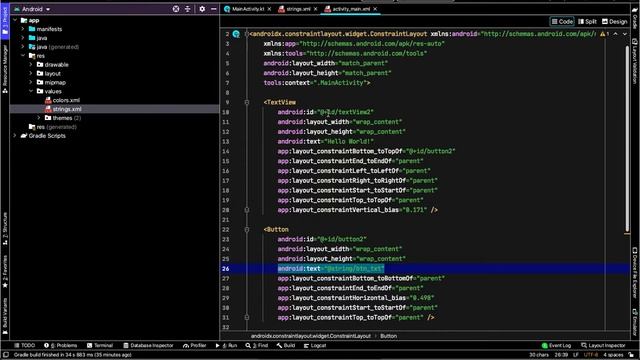Select res (generated) folder
This screenshot has width=640, height=360.
(53, 127)
